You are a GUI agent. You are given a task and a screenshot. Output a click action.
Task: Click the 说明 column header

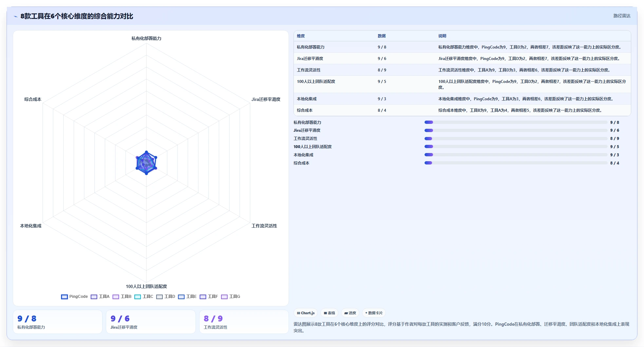pyautogui.click(x=442, y=36)
